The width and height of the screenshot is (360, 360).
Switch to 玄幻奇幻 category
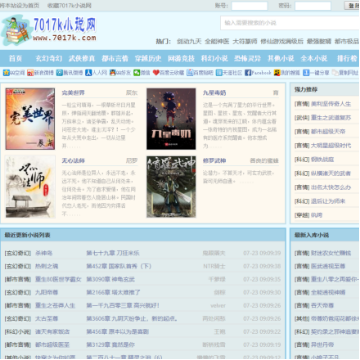(x=49, y=58)
